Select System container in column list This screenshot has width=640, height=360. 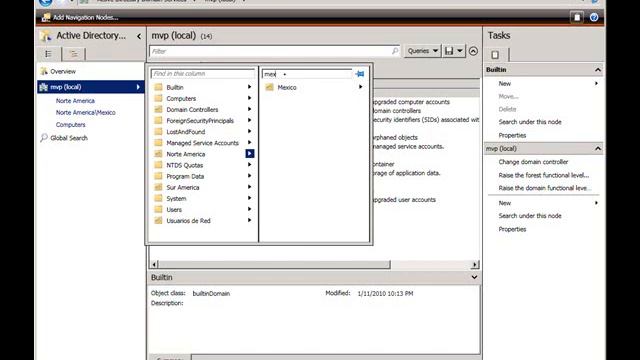pyautogui.click(x=176, y=198)
